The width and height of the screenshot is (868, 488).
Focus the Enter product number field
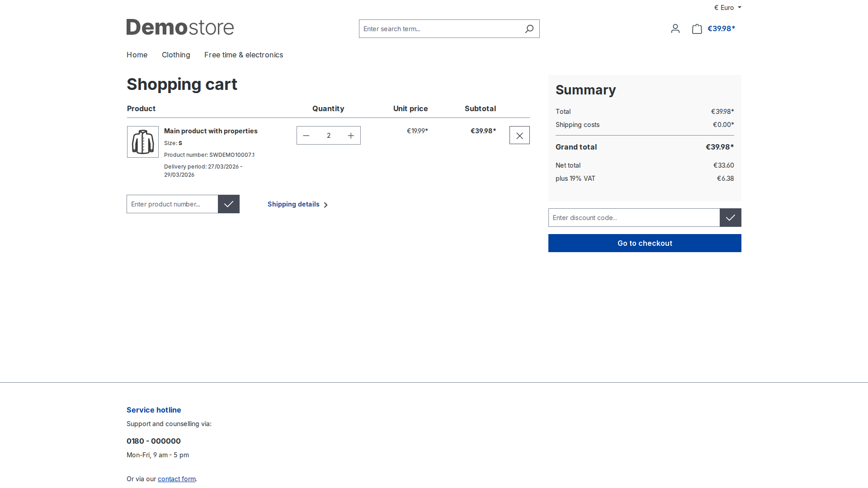(x=172, y=204)
